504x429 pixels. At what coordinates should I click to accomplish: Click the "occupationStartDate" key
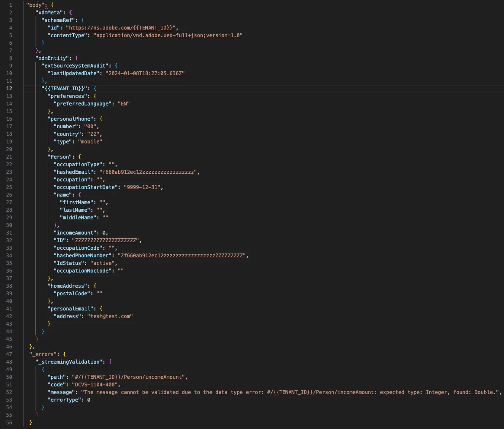(86, 188)
